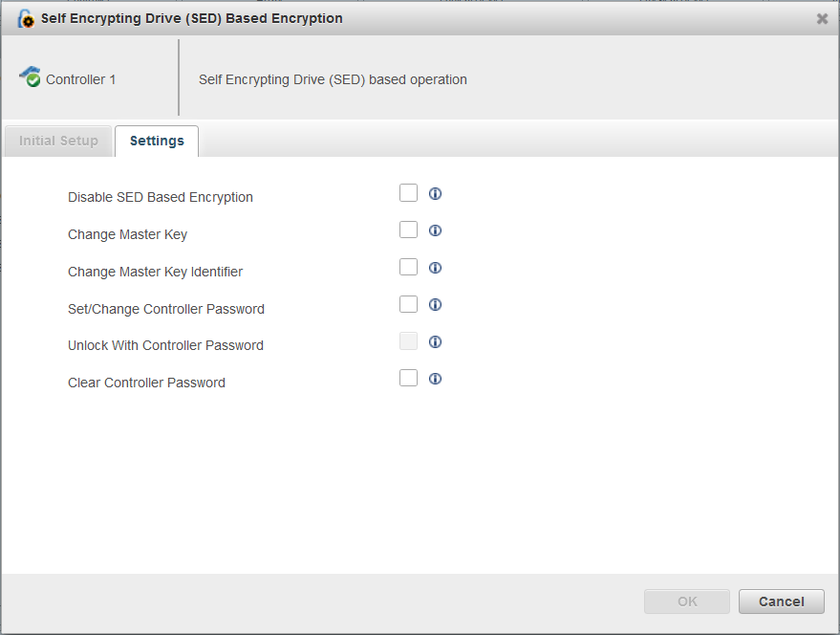View info for Set/Change Controller Password
840x635 pixels.
[x=435, y=304]
